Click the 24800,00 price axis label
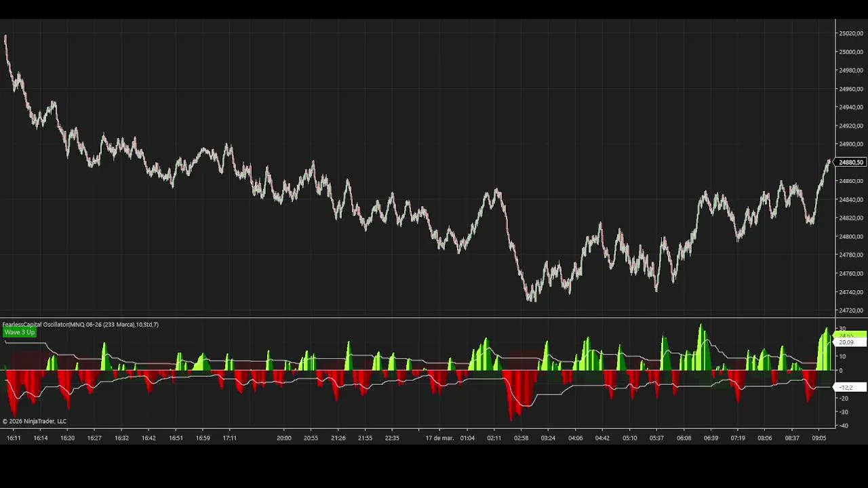Screen dimensions: 868x488 [851, 237]
